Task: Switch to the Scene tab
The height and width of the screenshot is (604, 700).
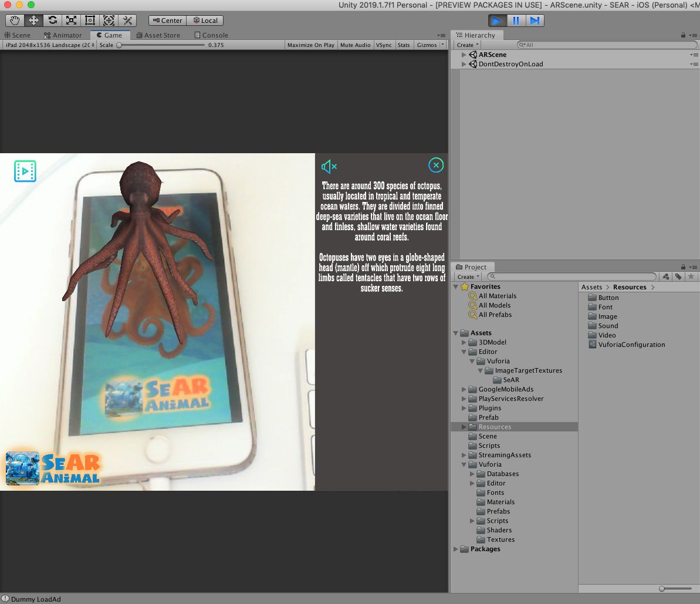Action: (18, 35)
